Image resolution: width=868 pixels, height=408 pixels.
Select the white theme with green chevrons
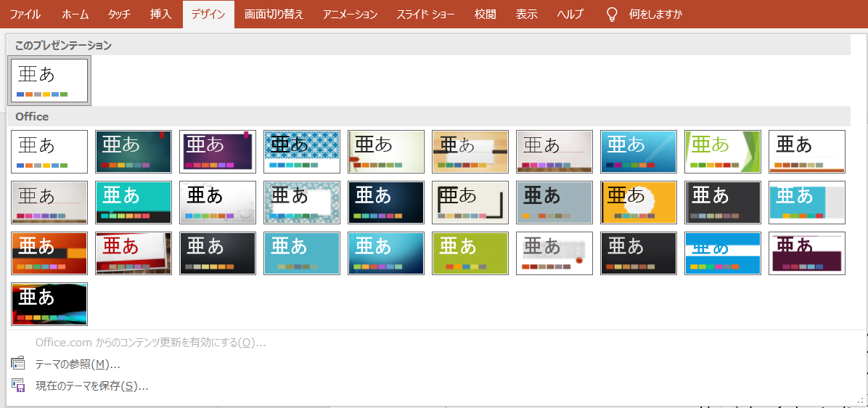pos(722,152)
